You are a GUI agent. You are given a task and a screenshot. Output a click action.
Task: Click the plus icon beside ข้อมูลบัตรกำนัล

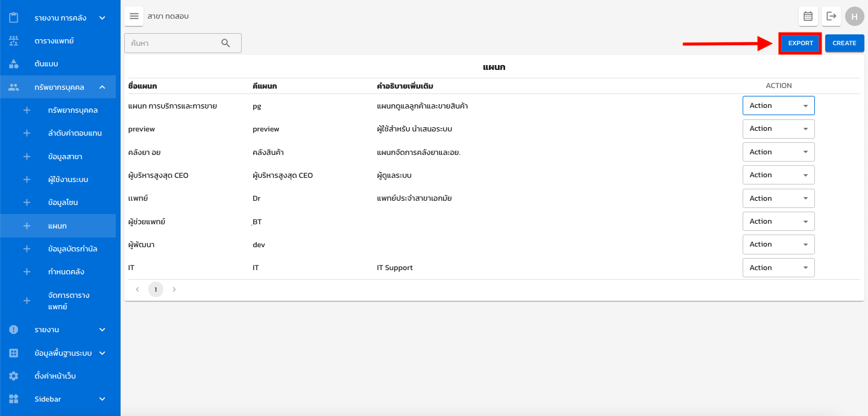tap(27, 249)
